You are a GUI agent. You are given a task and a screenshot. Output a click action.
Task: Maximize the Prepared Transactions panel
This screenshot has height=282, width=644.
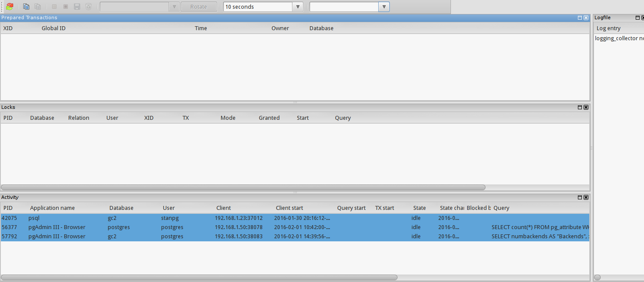pos(580,18)
